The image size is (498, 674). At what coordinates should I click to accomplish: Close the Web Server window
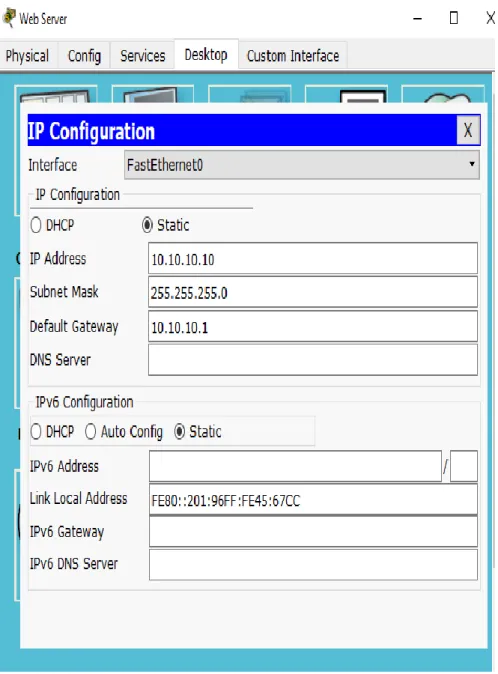tap(490, 18)
